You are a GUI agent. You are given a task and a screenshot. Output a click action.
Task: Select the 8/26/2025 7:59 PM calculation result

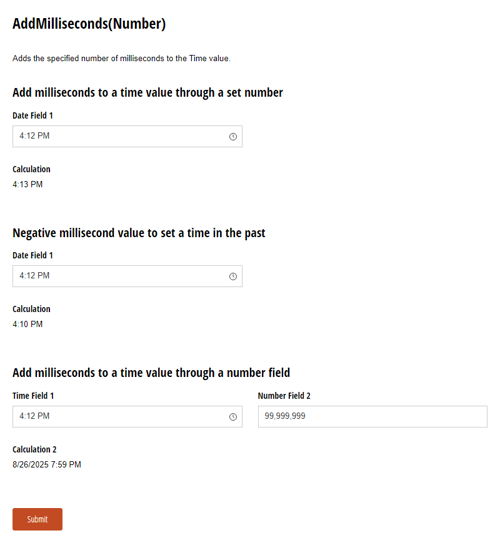click(x=47, y=464)
